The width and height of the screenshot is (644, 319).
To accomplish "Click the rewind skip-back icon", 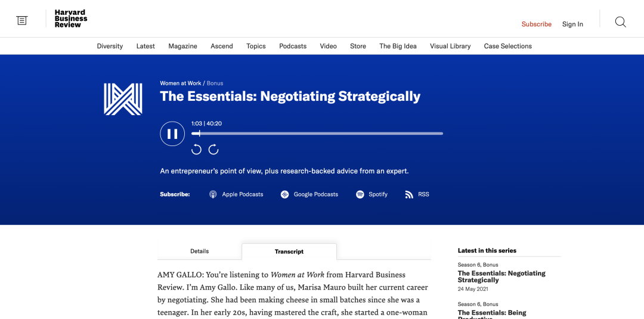I will tap(196, 150).
